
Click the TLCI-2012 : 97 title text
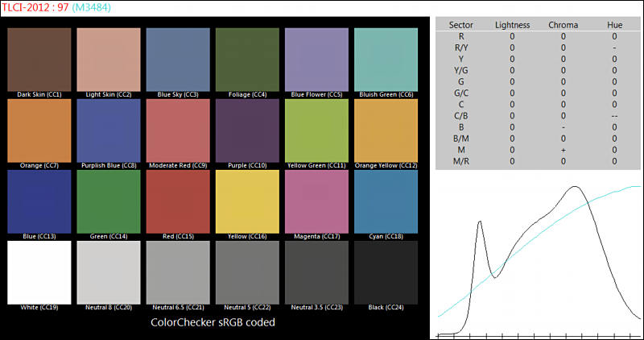point(37,7)
